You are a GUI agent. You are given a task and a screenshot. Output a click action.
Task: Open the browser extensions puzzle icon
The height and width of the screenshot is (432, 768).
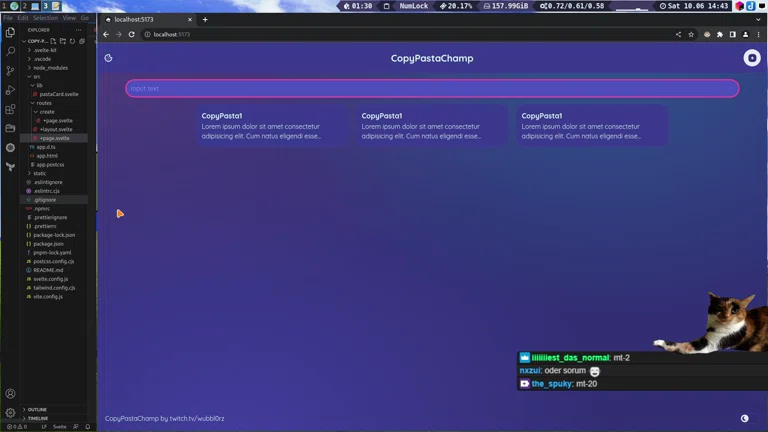720,34
